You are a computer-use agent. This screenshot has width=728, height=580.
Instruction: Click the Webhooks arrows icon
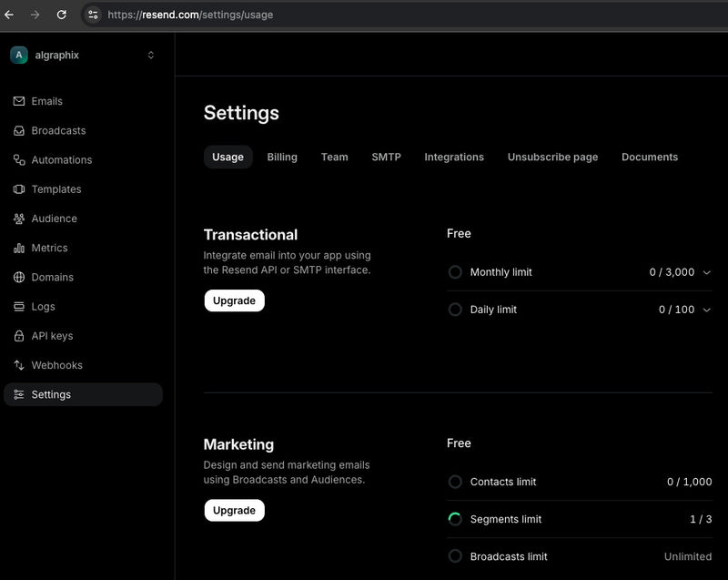tap(19, 365)
